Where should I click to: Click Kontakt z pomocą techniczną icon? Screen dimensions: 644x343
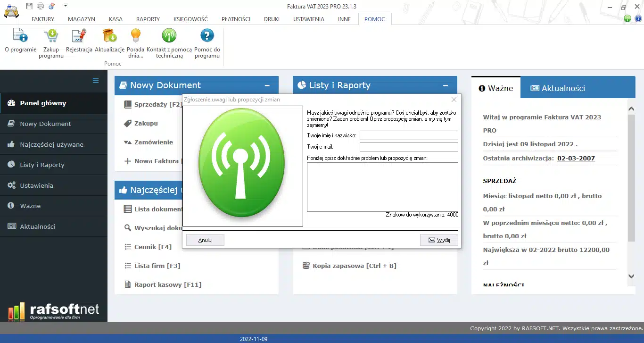point(169,36)
